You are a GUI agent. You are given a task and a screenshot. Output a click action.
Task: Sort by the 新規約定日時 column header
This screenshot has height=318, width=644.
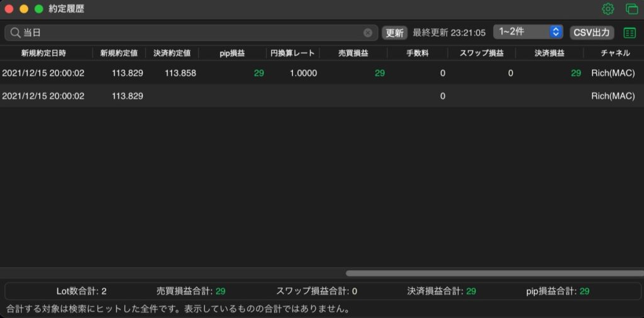43,53
